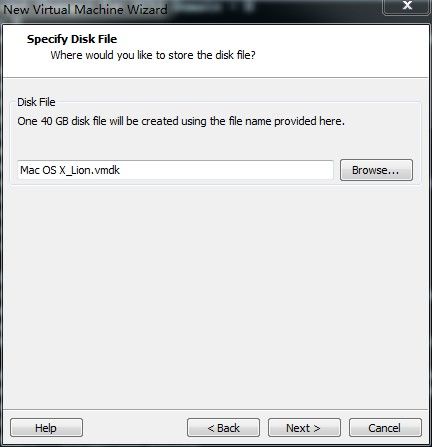Cancel the New Virtual Machine Wizard
432x447 pixels.
[385, 428]
